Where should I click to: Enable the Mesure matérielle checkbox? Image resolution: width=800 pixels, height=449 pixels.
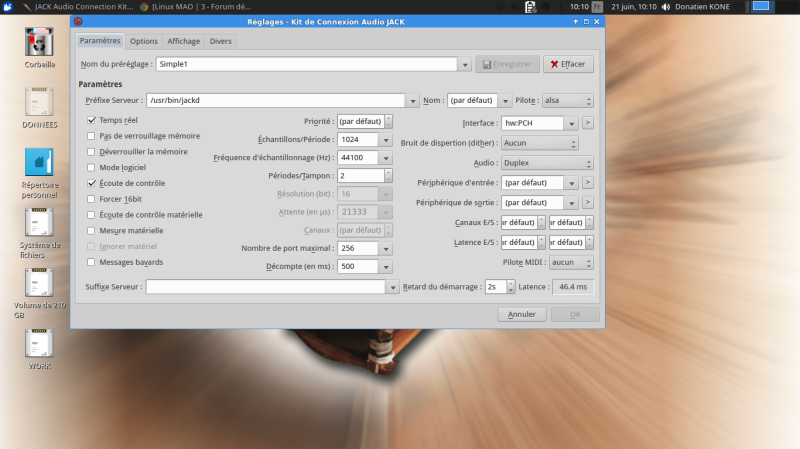coord(91,231)
